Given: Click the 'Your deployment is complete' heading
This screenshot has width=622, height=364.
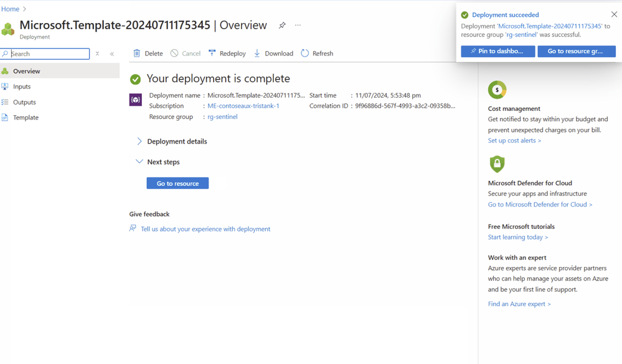Looking at the screenshot, I should point(218,78).
